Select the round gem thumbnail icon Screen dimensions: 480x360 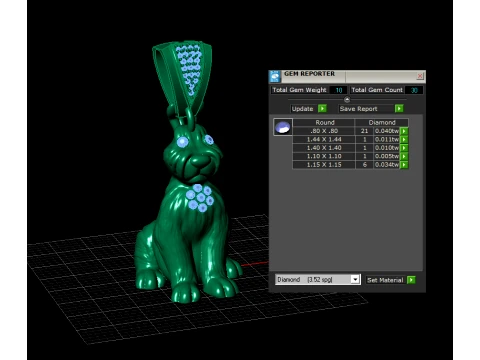[x=283, y=127]
